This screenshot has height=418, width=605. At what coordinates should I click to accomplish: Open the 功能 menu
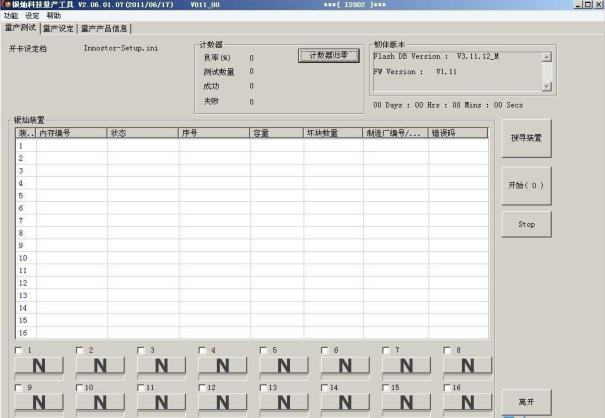(x=11, y=16)
